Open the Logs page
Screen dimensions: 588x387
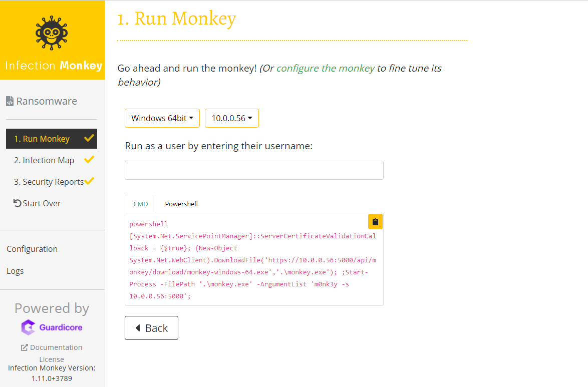click(x=16, y=271)
